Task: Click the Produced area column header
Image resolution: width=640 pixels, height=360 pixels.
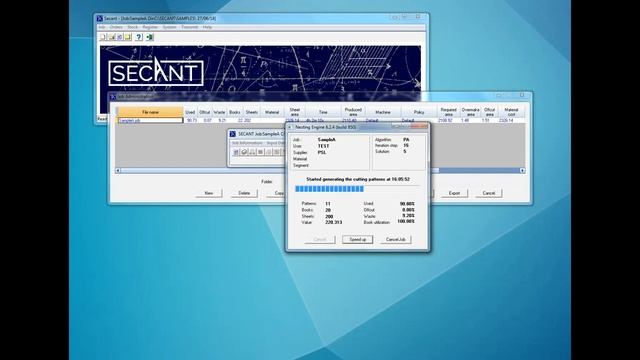Action: pos(353,112)
